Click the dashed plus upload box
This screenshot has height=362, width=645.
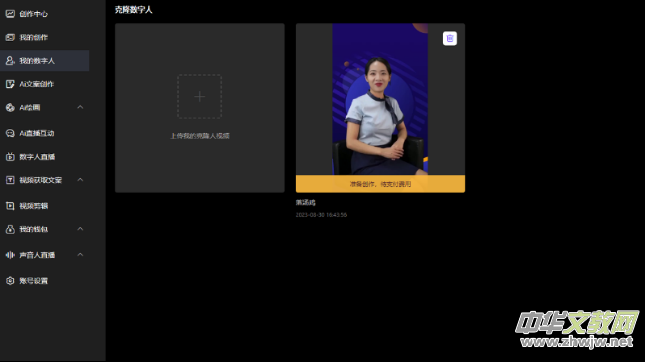coord(200,97)
